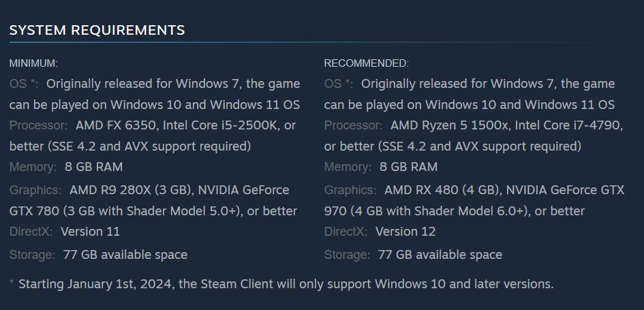Click the MINIMUM column label

click(33, 63)
